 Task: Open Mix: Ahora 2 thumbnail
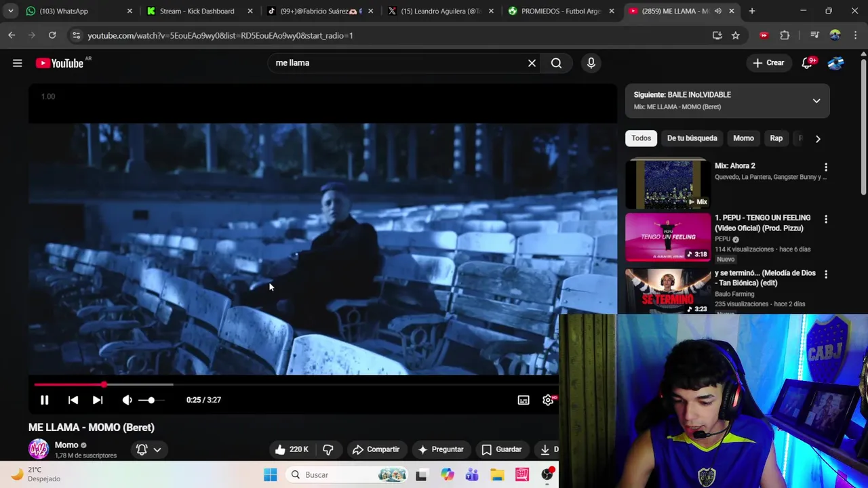coord(668,184)
